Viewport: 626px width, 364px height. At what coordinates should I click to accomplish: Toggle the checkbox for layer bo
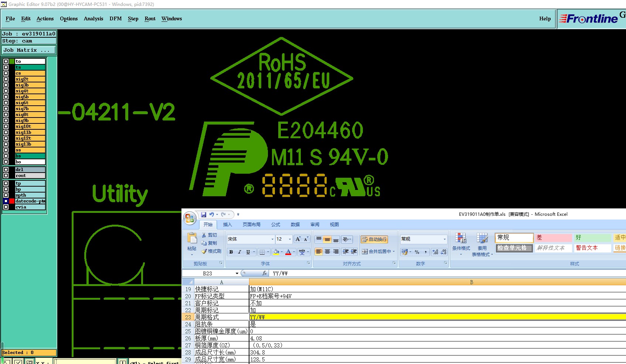point(6,162)
